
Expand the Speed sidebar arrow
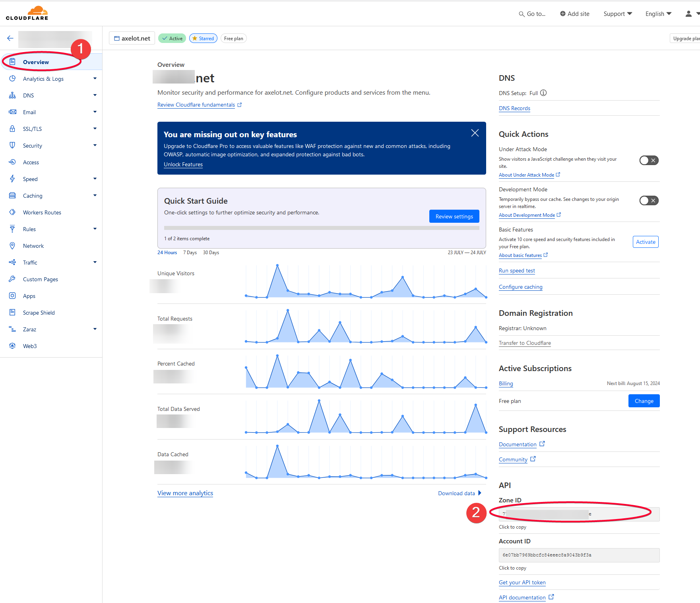pos(95,179)
